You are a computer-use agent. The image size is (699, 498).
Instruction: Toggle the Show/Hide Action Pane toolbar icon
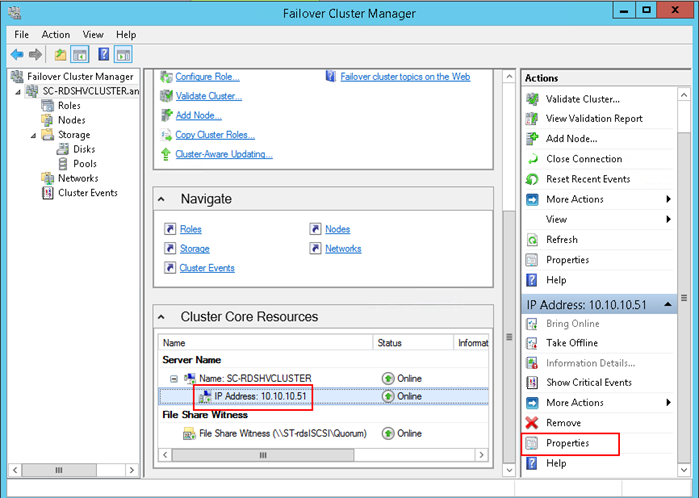(x=123, y=55)
